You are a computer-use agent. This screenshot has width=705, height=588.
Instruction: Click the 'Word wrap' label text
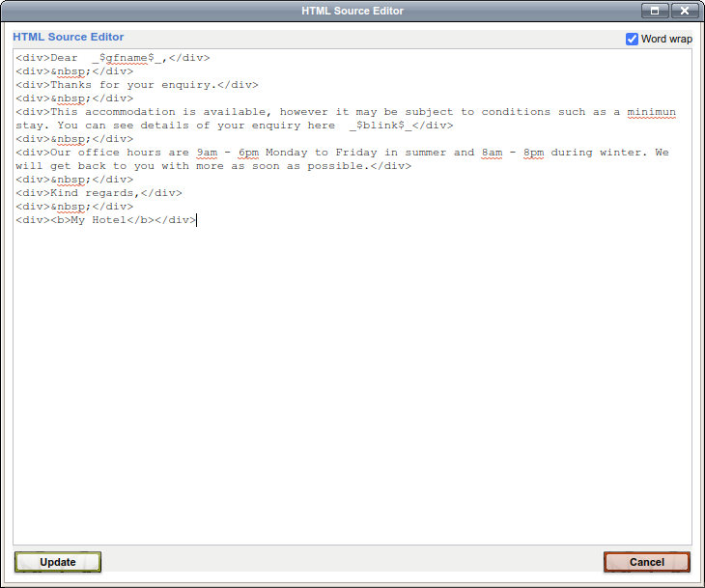pyautogui.click(x=666, y=39)
